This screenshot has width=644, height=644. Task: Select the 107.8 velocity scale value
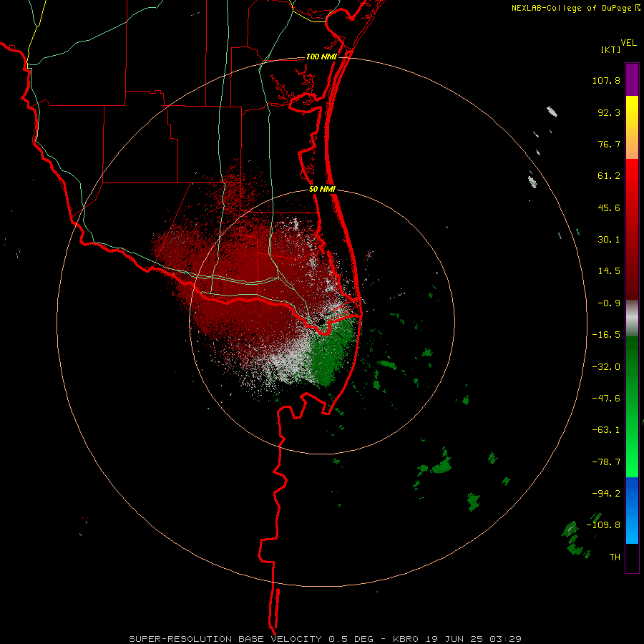pos(606,80)
